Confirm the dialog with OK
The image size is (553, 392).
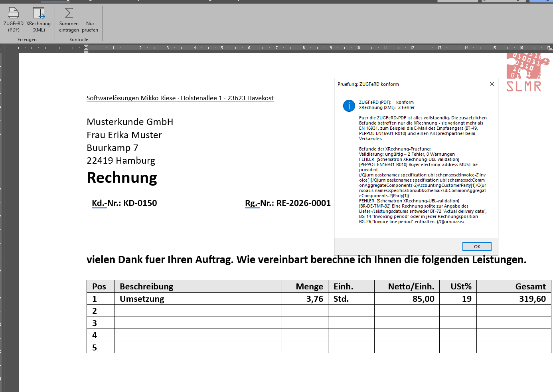point(477,247)
